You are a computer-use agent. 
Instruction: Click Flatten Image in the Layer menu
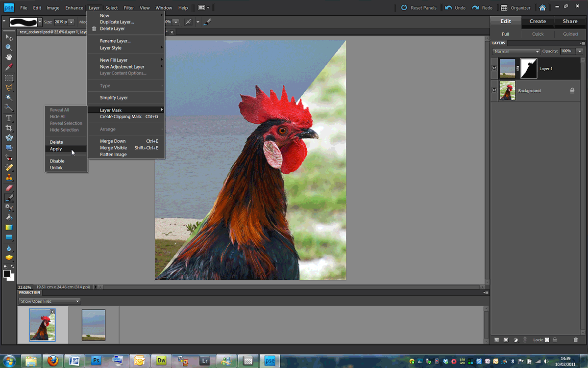point(113,155)
